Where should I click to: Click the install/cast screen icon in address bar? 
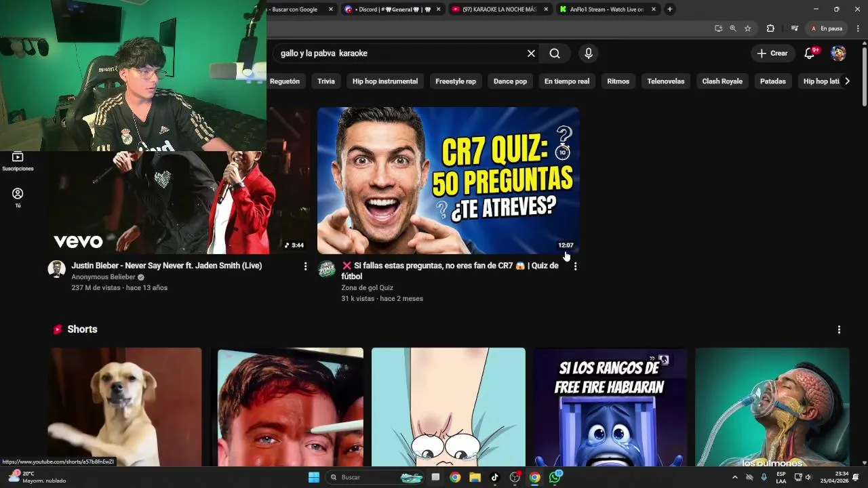718,28
